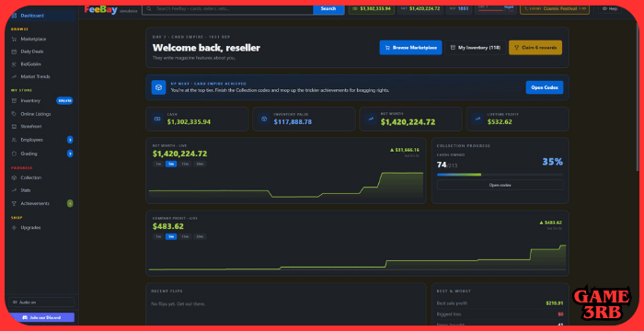Select 5m range on Net Worth chart
This screenshot has width=644, height=331.
171,164
